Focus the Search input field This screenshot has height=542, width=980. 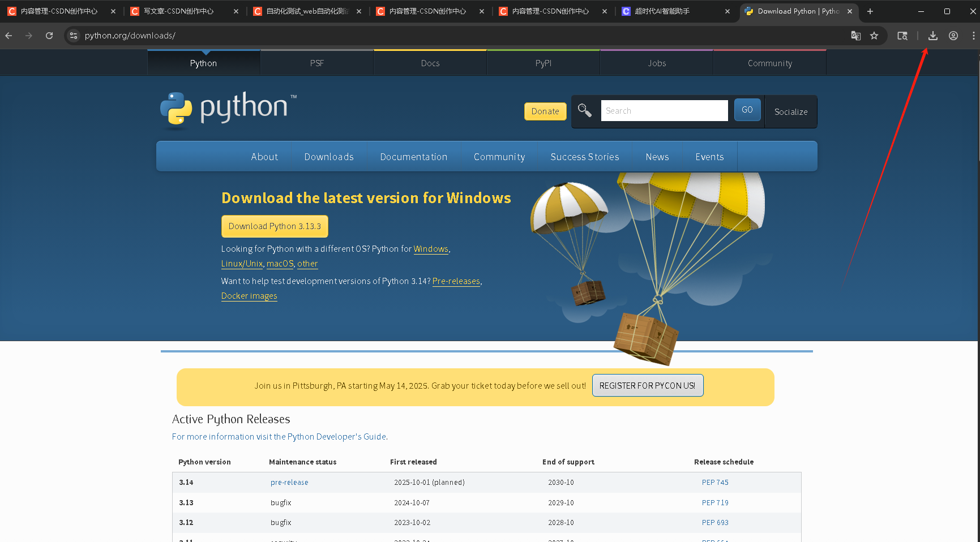(x=664, y=111)
